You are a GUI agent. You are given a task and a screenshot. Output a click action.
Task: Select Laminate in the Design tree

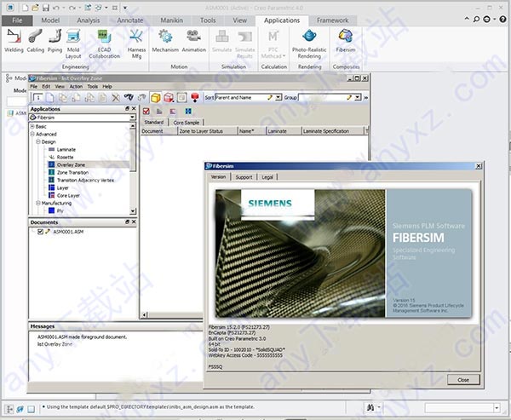(66, 149)
